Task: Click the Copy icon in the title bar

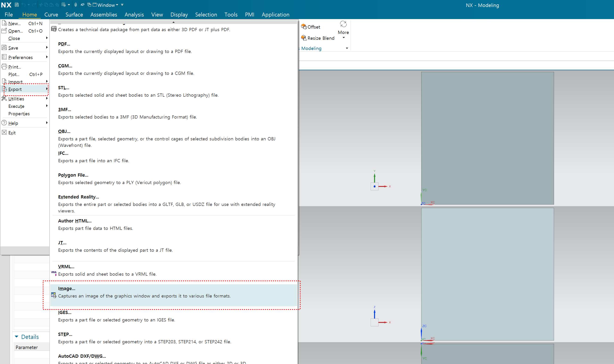Action: click(46, 5)
